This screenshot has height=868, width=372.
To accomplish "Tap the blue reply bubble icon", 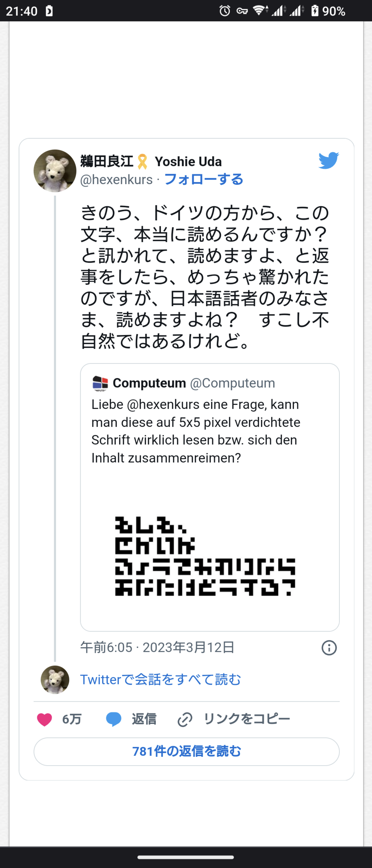I will (x=114, y=719).
